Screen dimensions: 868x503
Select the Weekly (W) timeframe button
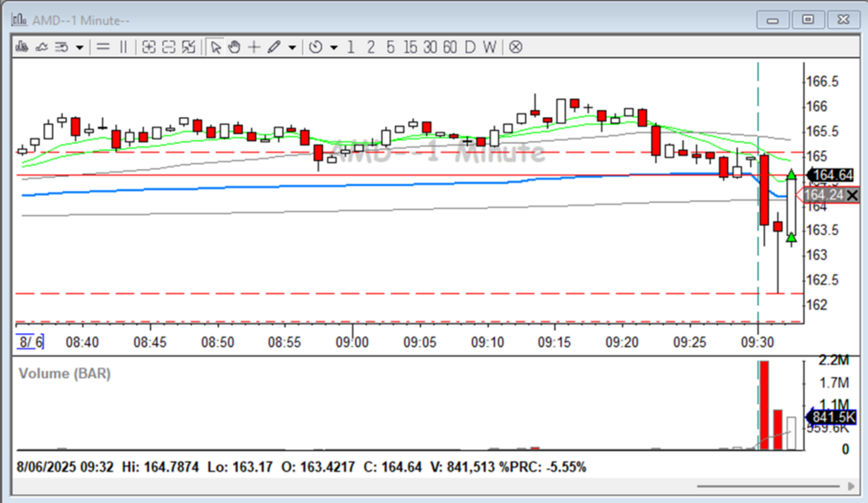click(x=490, y=47)
